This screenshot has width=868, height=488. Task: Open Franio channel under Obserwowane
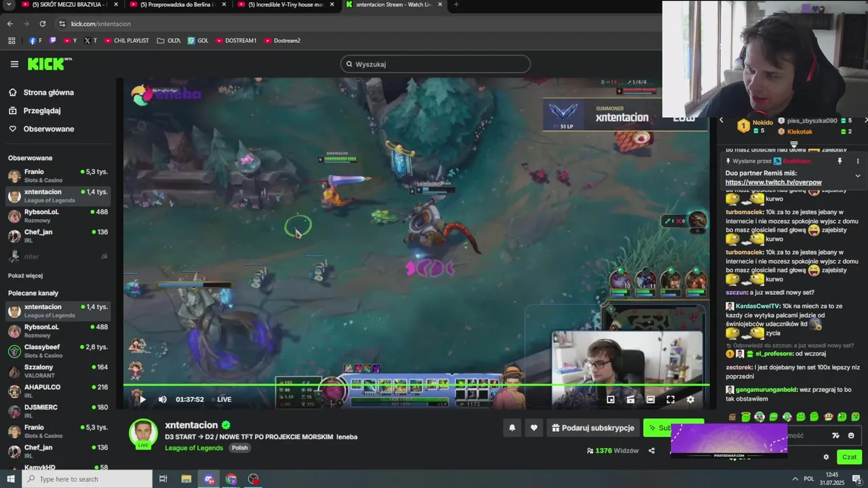(x=58, y=176)
